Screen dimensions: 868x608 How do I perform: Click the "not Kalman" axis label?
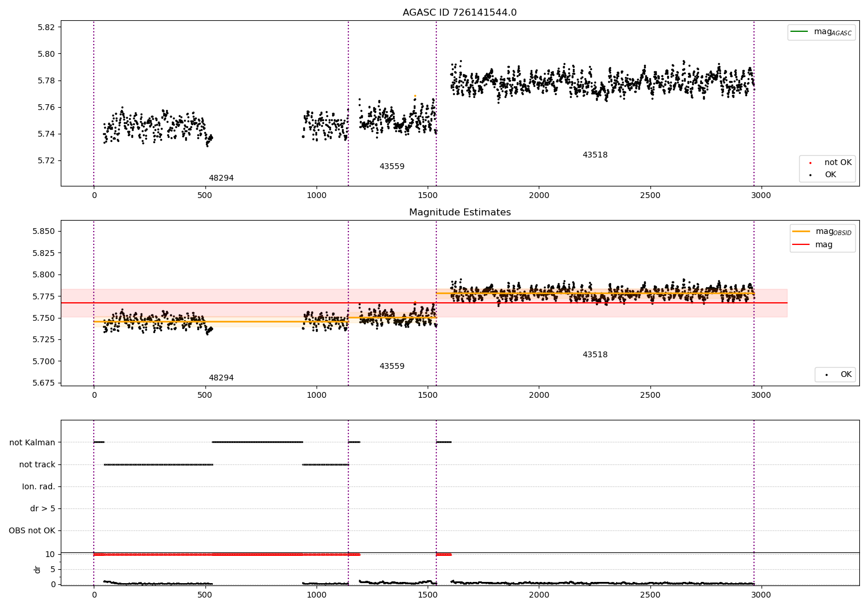tap(32, 442)
